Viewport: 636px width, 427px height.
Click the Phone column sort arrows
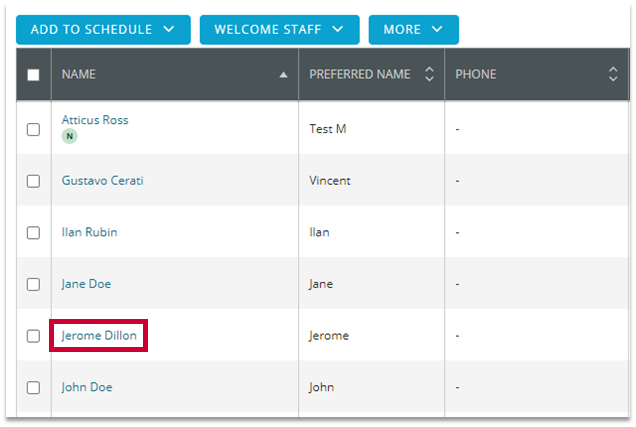(613, 75)
